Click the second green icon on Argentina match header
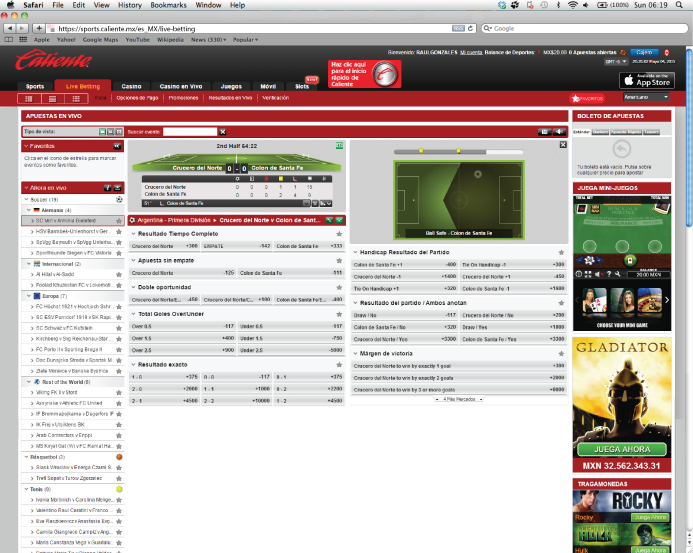This screenshot has width=693, height=553. coord(339,220)
